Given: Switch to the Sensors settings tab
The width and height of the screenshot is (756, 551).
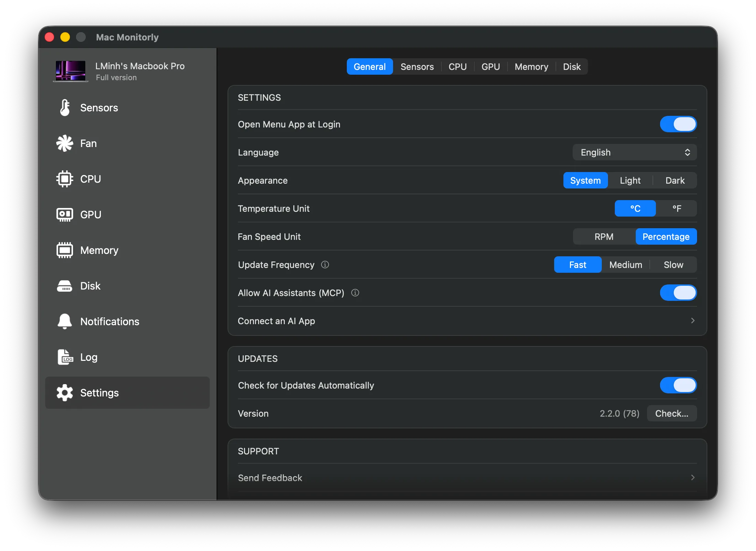Looking at the screenshot, I should coord(417,66).
